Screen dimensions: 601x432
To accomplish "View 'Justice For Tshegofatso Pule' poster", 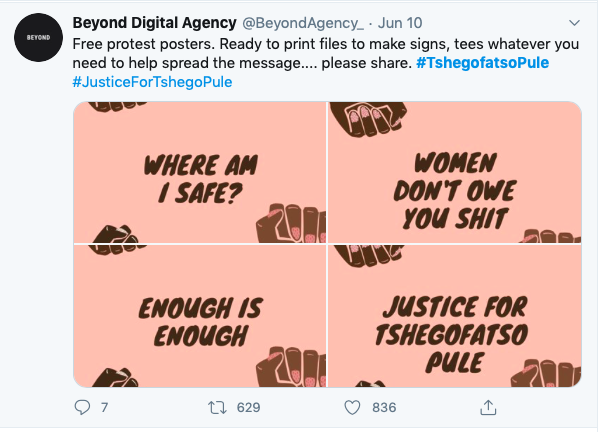I will [455, 316].
